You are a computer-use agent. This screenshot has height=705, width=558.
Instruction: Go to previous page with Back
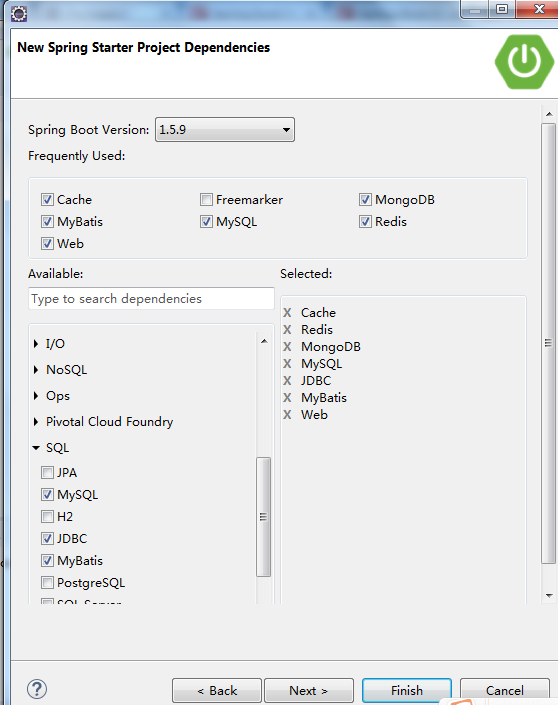coord(217,690)
